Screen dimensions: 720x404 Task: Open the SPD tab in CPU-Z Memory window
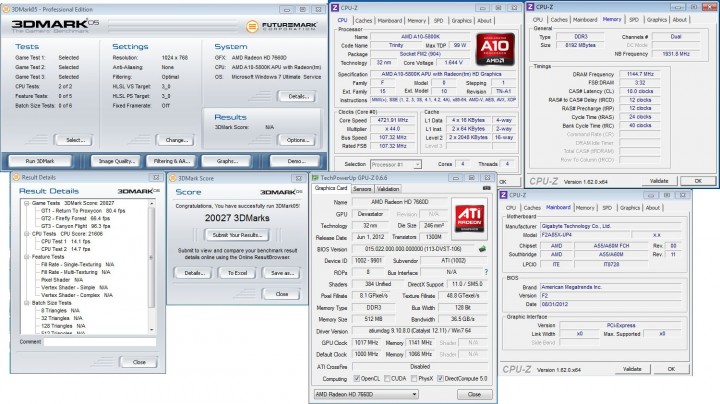tap(634, 20)
